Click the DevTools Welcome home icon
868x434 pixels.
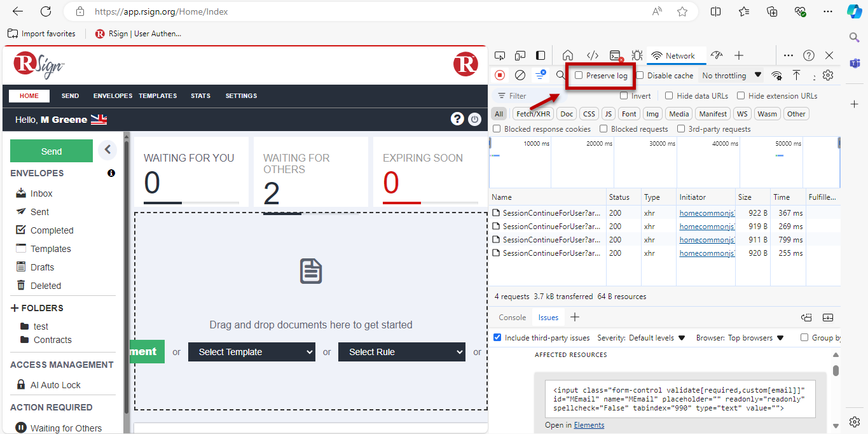coord(568,55)
